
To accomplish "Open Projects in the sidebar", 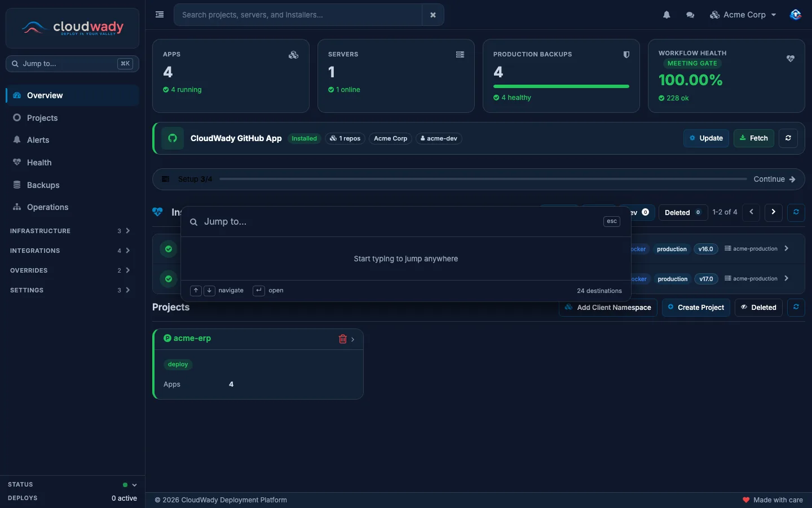I will (x=72, y=118).
